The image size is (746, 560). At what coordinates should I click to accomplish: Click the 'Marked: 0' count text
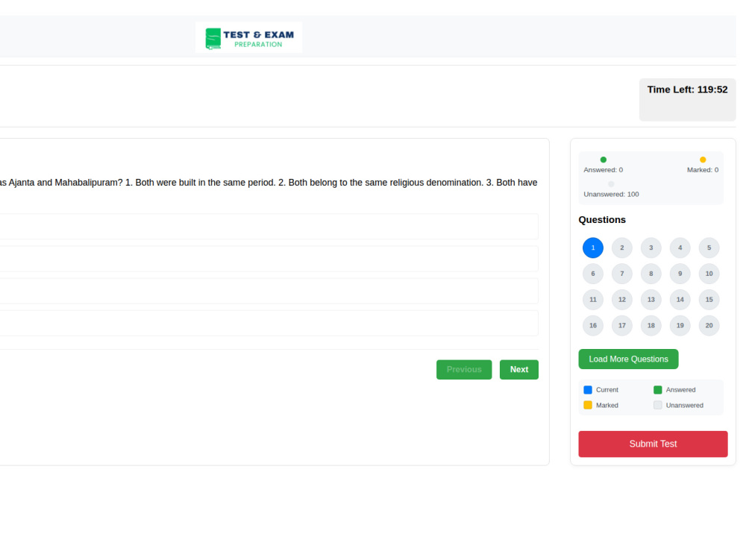tap(703, 170)
